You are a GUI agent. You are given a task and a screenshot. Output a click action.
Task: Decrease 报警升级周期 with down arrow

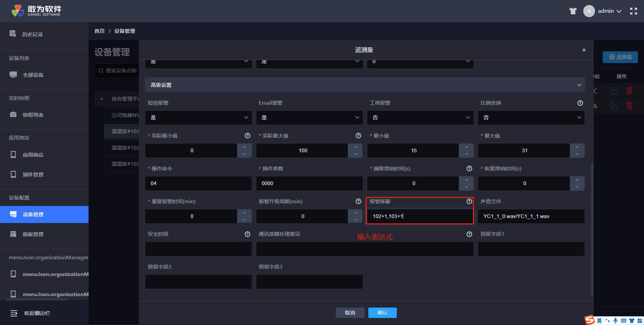(356, 220)
